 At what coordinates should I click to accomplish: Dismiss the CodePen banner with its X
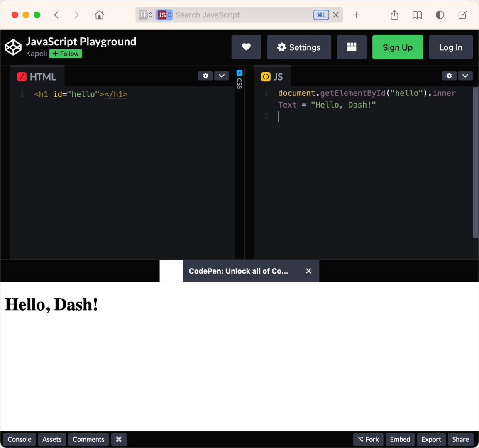pyautogui.click(x=308, y=271)
